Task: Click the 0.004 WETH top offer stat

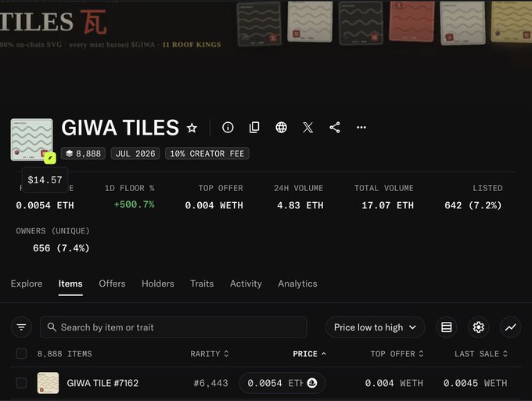Action: pyautogui.click(x=214, y=205)
